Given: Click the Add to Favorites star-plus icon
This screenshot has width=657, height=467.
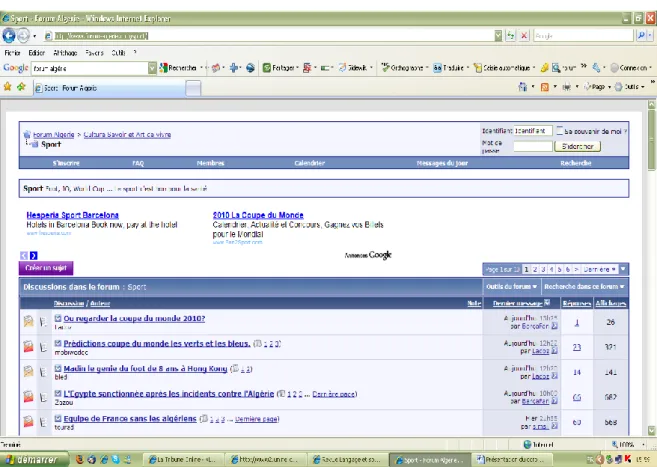Looking at the screenshot, I should (21, 87).
